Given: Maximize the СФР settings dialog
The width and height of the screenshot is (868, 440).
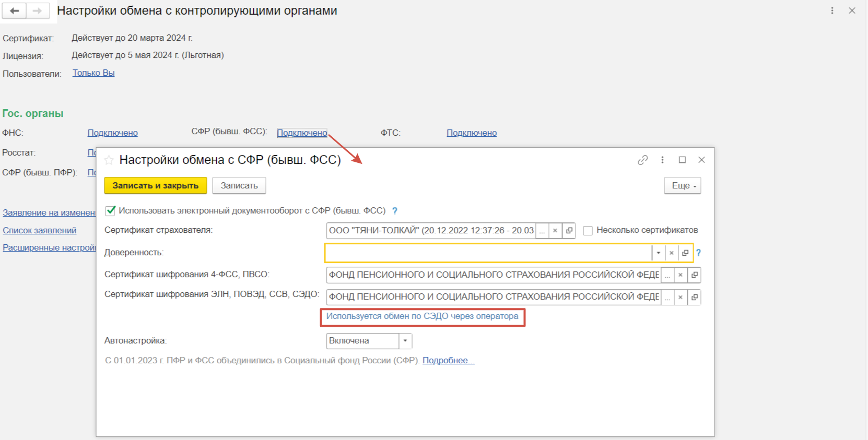Looking at the screenshot, I should pos(682,160).
